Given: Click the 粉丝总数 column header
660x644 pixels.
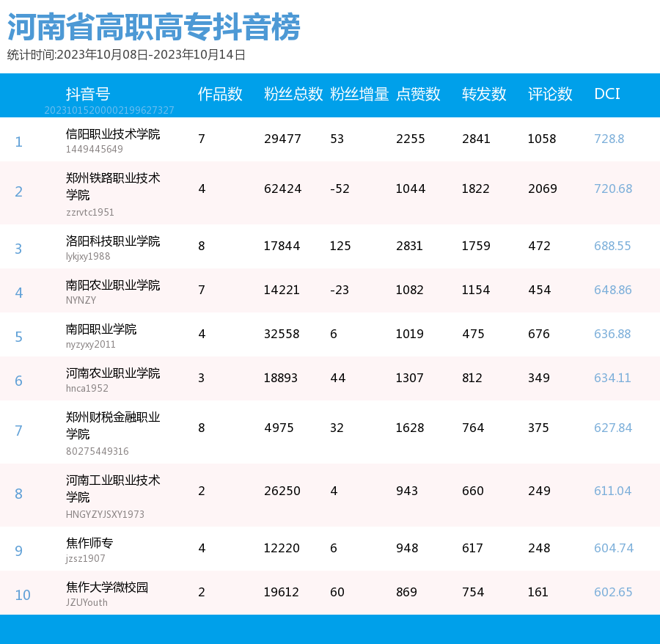Looking at the screenshot, I should [293, 94].
